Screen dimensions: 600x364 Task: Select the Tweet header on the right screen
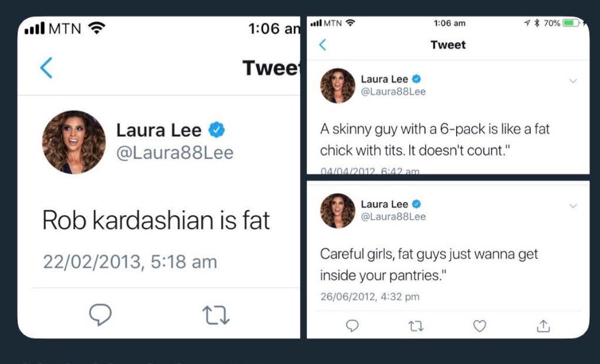pos(448,44)
